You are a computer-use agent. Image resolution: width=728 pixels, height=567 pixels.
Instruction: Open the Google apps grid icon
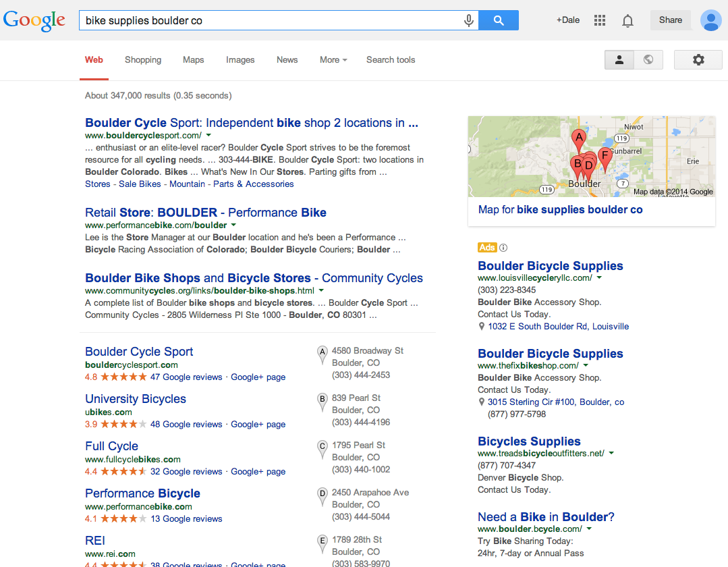coord(599,20)
